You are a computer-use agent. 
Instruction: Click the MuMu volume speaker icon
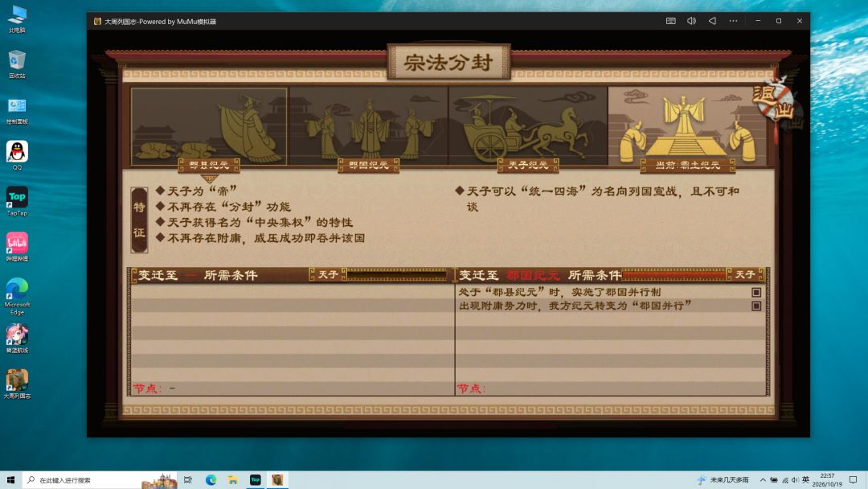[x=691, y=21]
